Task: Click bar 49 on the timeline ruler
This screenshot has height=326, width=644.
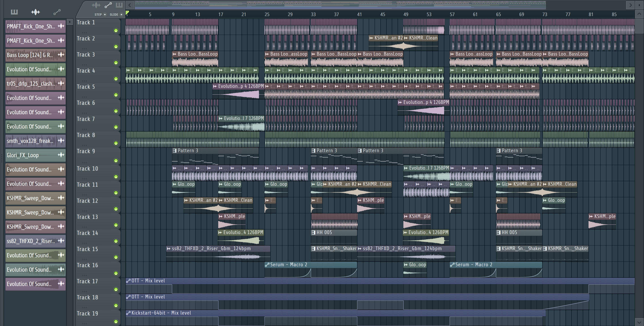Action: [406, 15]
